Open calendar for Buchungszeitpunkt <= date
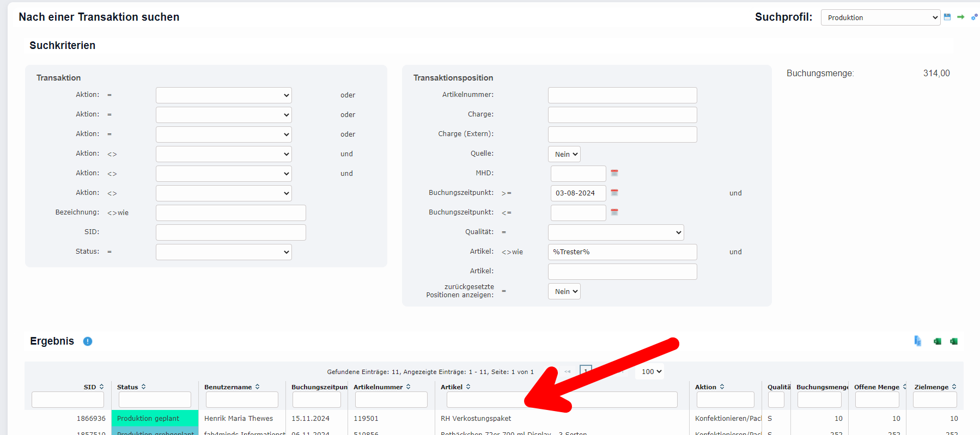The width and height of the screenshot is (980, 435). tap(614, 212)
